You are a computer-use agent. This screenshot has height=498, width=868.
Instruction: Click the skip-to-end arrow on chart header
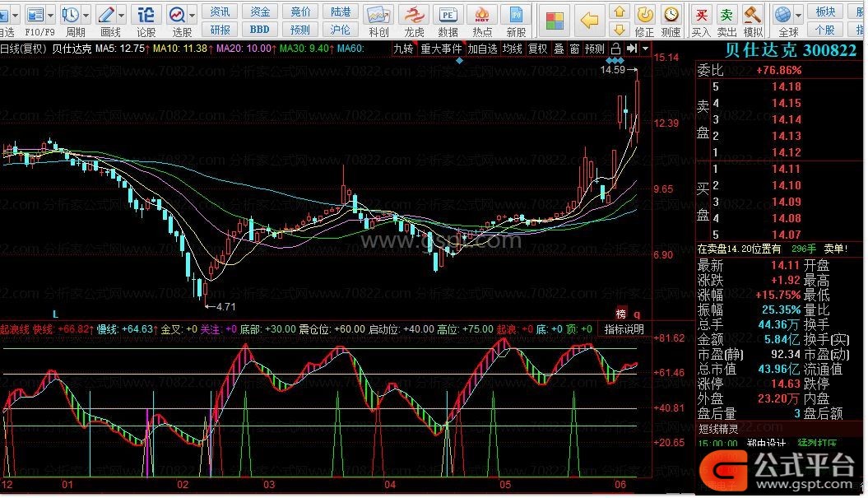point(632,49)
